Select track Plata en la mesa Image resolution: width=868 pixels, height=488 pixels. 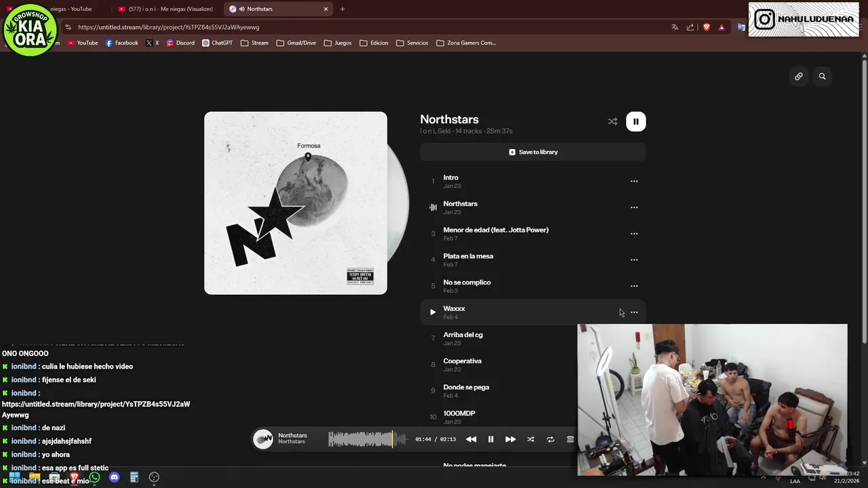click(533, 260)
